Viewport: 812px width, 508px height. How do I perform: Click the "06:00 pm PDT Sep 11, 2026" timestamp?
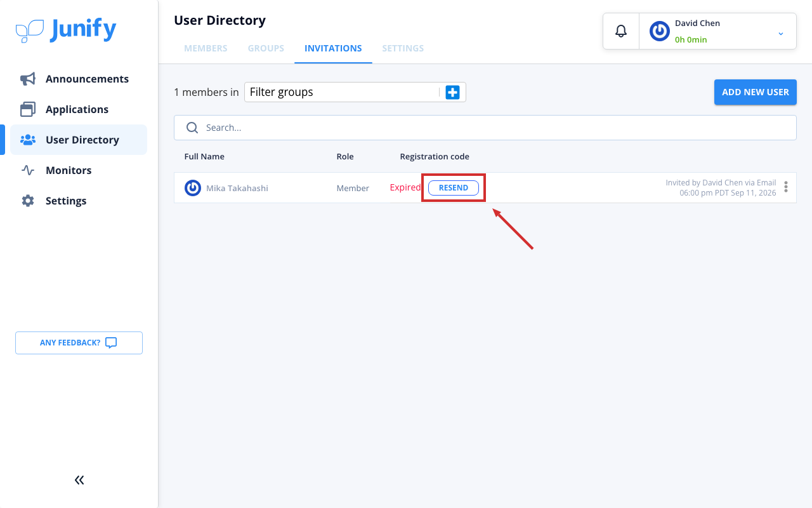pos(728,193)
